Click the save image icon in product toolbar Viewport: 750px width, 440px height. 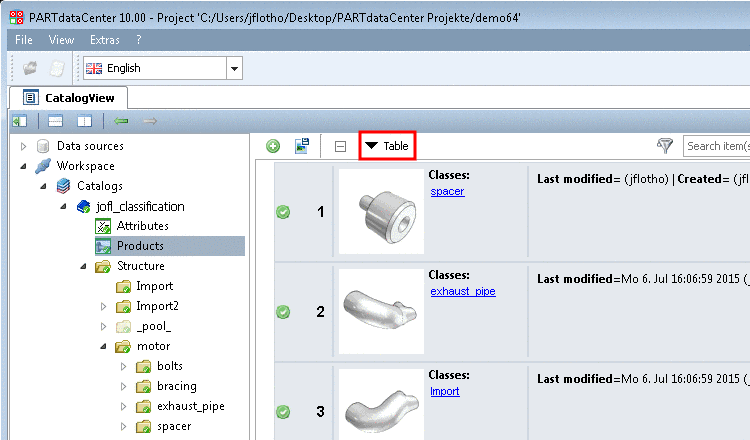click(x=301, y=146)
